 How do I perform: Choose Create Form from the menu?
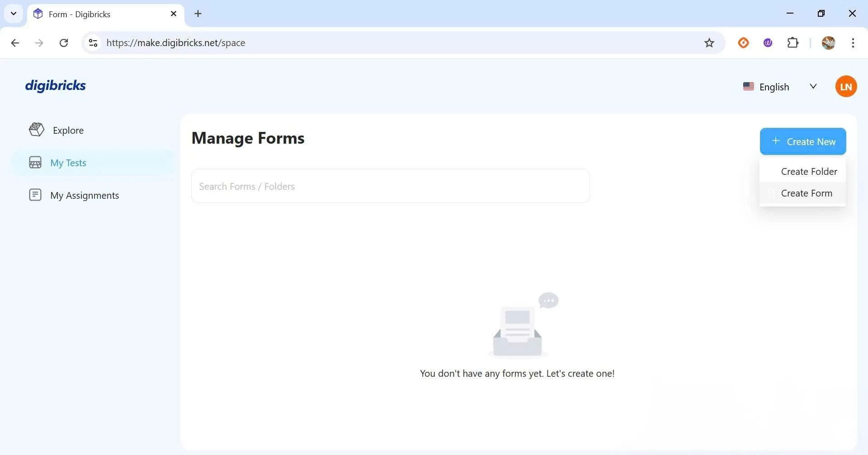806,193
